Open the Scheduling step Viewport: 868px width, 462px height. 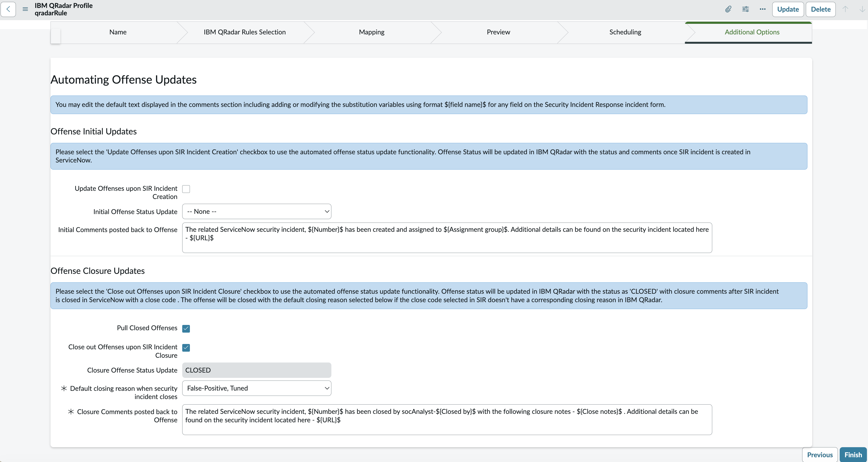click(x=625, y=32)
